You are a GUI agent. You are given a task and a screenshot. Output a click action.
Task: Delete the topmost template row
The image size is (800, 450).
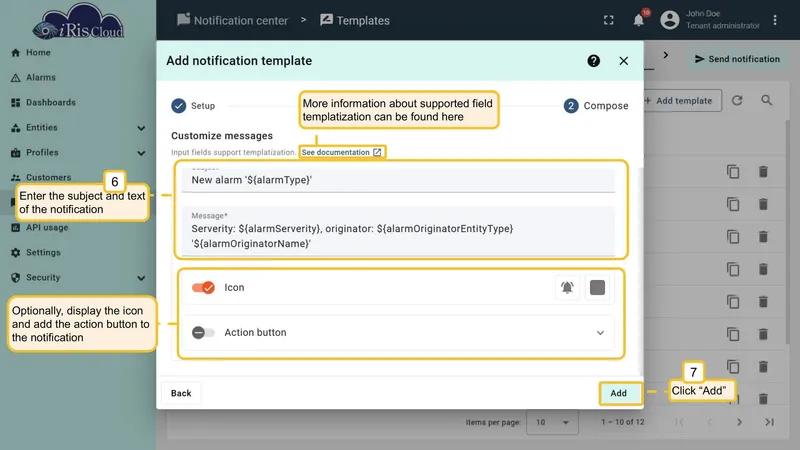(763, 171)
